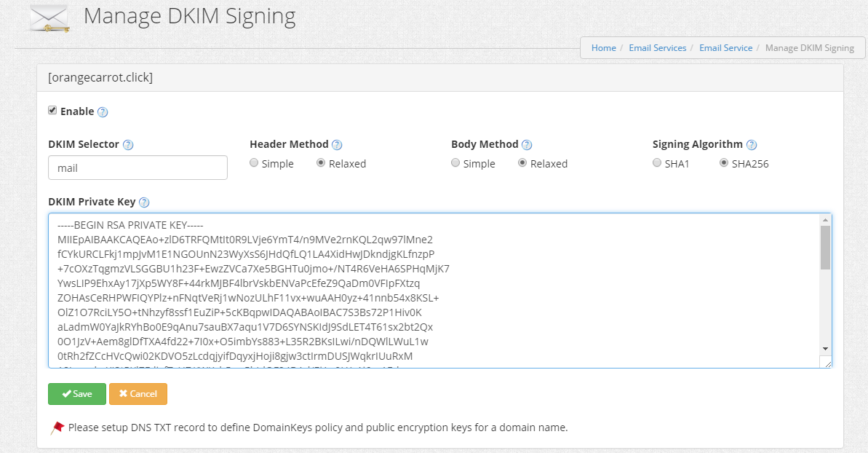Go to Home breadcrumb link
The height and width of the screenshot is (453, 868).
tap(603, 48)
